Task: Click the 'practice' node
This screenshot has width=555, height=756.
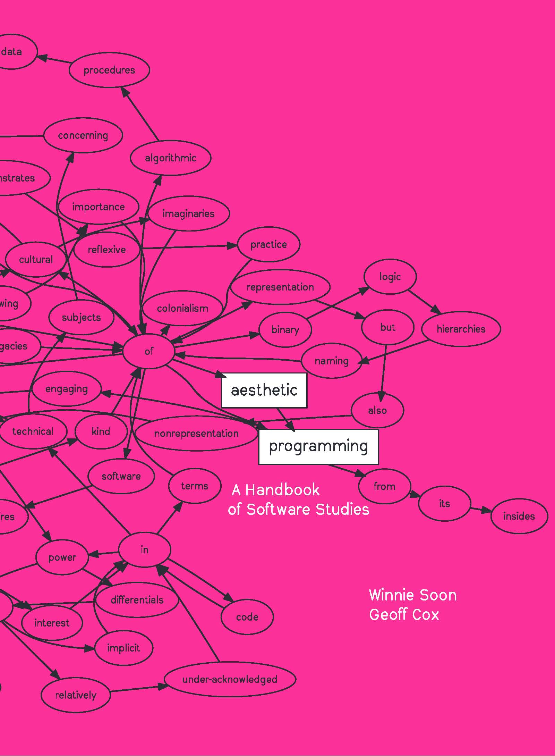Action: (268, 244)
